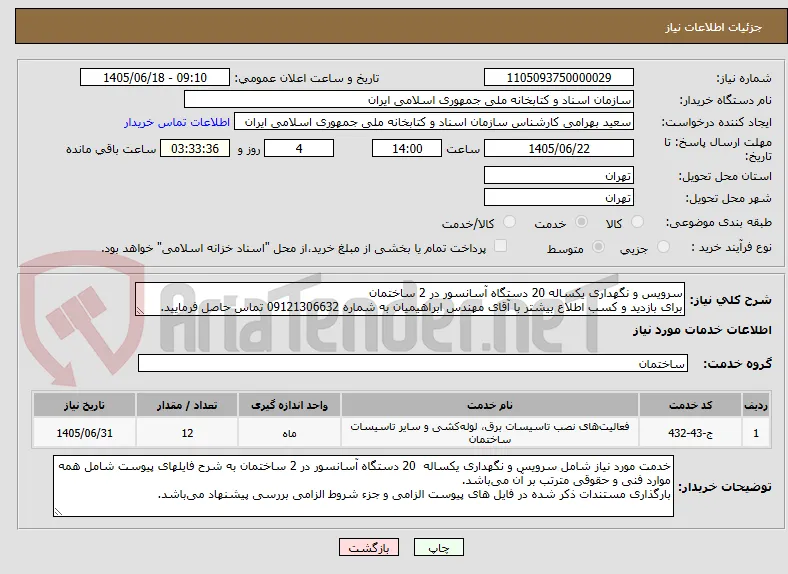Image resolution: width=788 pixels, height=574 pixels.
Task: Select the جزیی purchase type radio
Action: point(663,246)
